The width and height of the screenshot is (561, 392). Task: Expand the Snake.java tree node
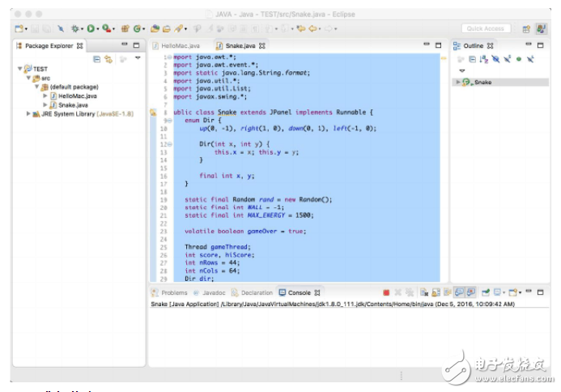point(45,105)
